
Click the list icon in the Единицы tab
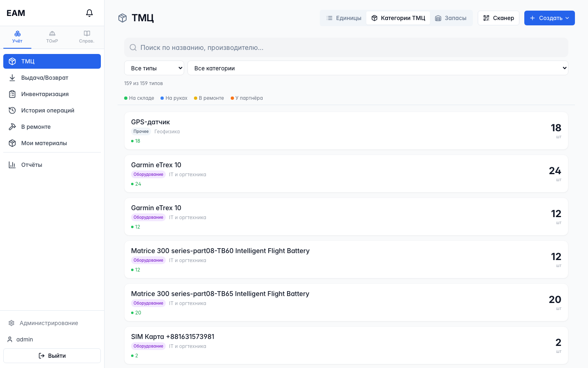pyautogui.click(x=330, y=18)
